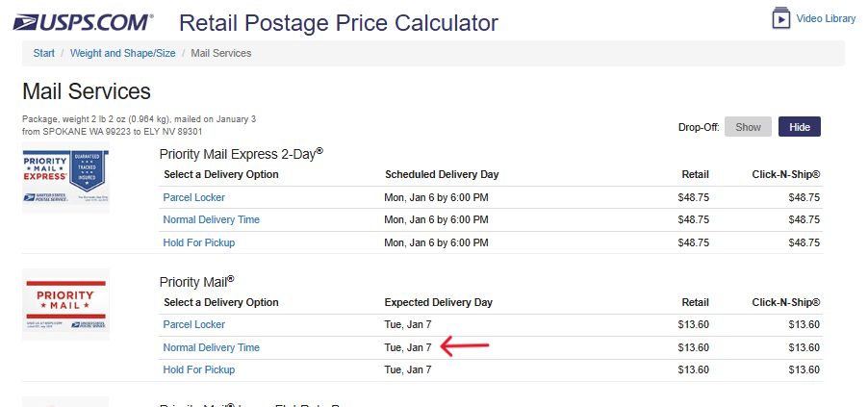Select Normal Delivery Time for Express 2-Day

[x=211, y=219]
